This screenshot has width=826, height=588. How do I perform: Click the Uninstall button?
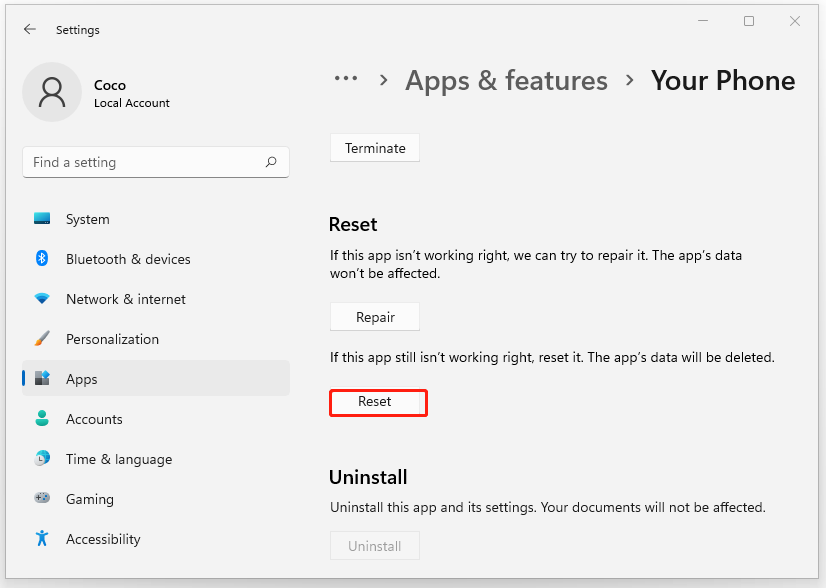coord(374,545)
